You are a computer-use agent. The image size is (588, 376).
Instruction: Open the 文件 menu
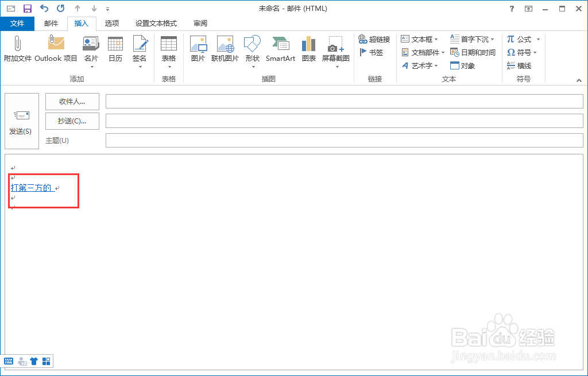(x=17, y=24)
